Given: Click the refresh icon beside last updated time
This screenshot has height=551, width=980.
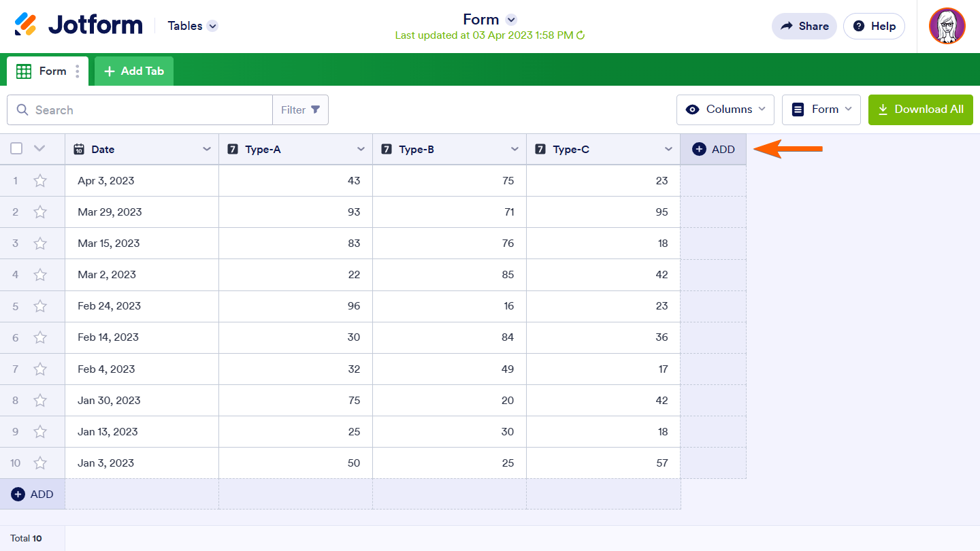Looking at the screenshot, I should [581, 35].
